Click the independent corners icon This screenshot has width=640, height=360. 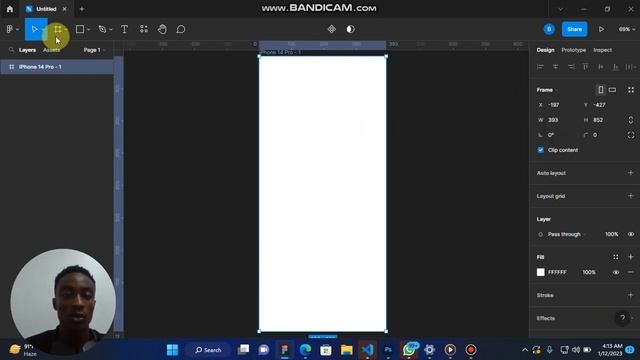coord(631,135)
